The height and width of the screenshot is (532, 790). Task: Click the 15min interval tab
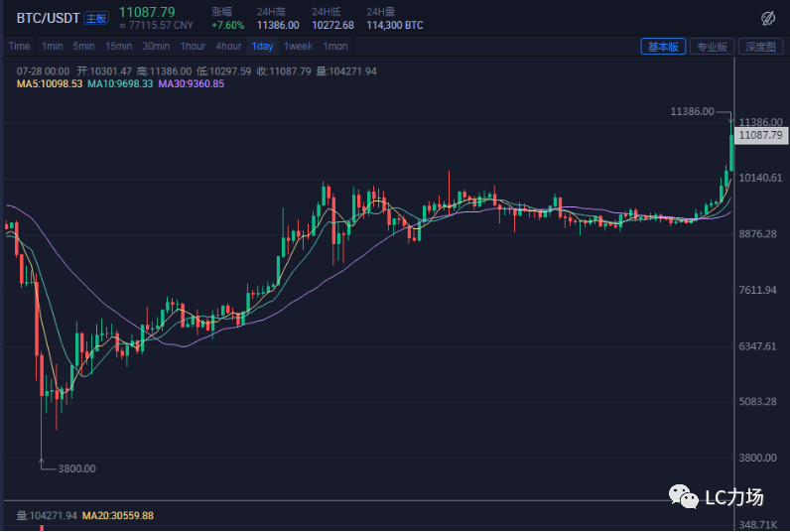(x=119, y=47)
